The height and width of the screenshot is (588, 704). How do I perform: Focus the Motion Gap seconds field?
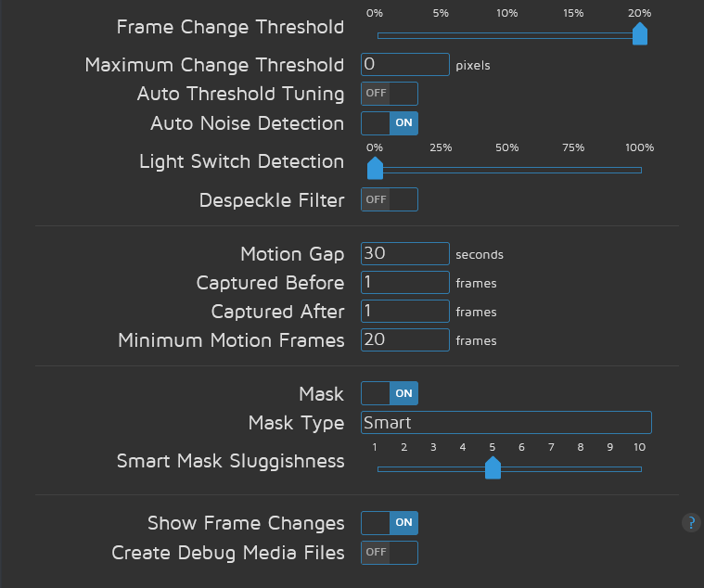(x=405, y=253)
